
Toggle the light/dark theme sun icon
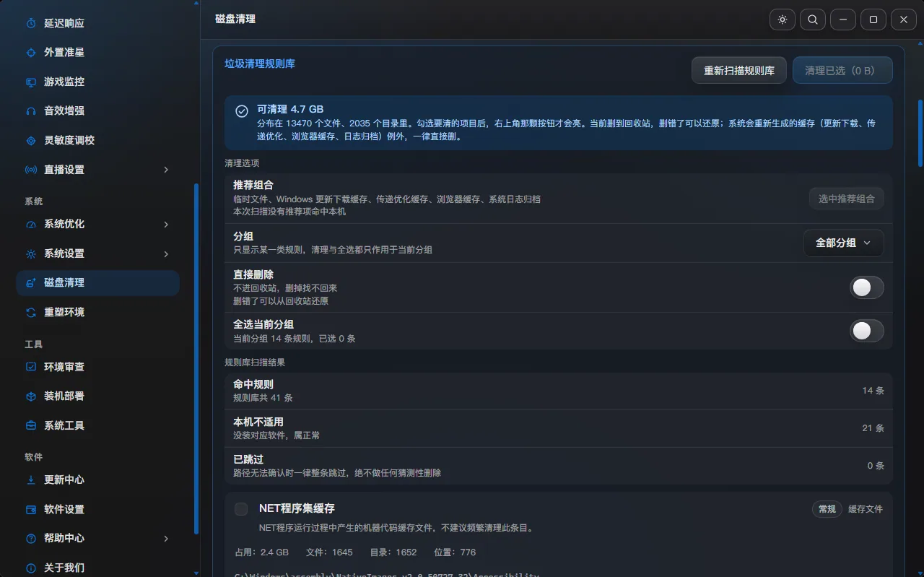click(783, 19)
